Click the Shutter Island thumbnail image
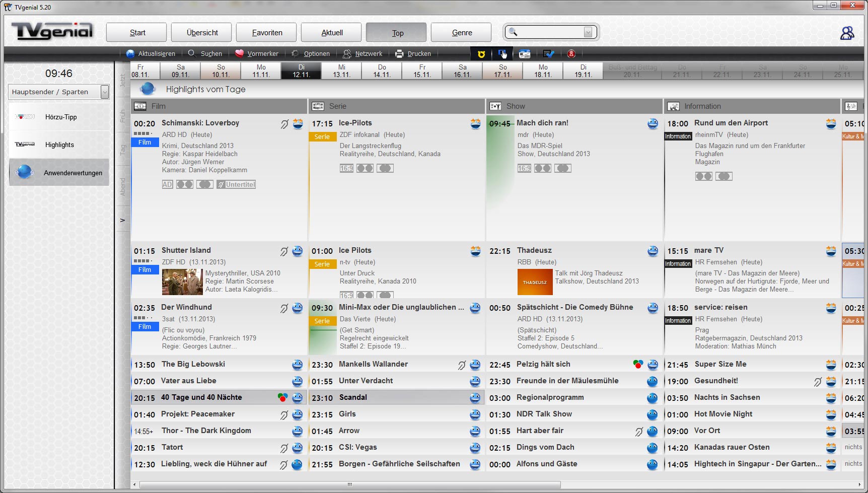This screenshot has width=868, height=493. 182,282
